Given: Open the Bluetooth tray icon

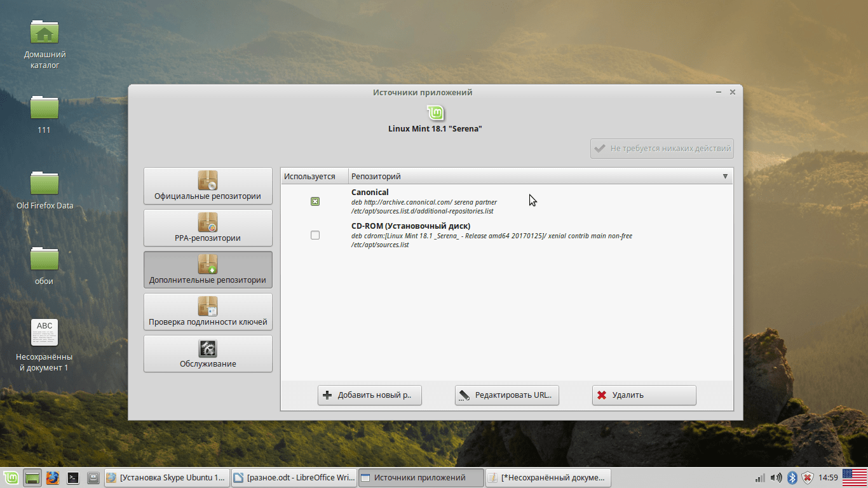Looking at the screenshot, I should click(792, 477).
